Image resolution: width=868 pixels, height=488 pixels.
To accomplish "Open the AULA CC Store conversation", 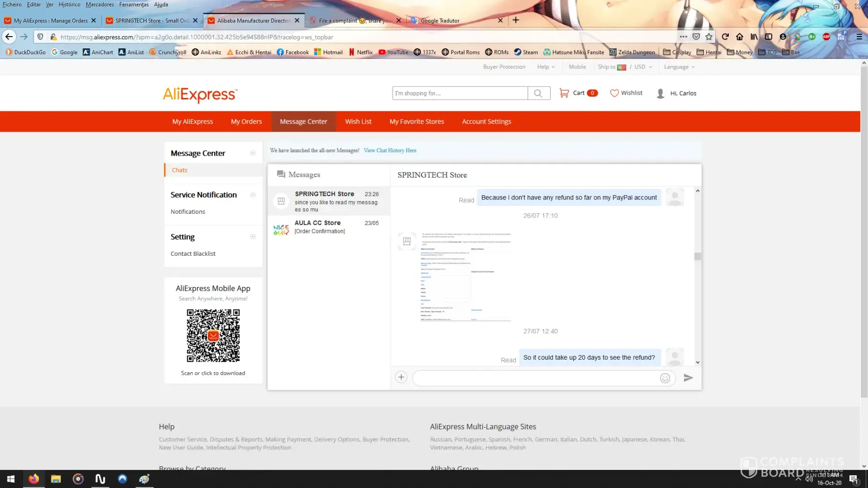I will [329, 227].
